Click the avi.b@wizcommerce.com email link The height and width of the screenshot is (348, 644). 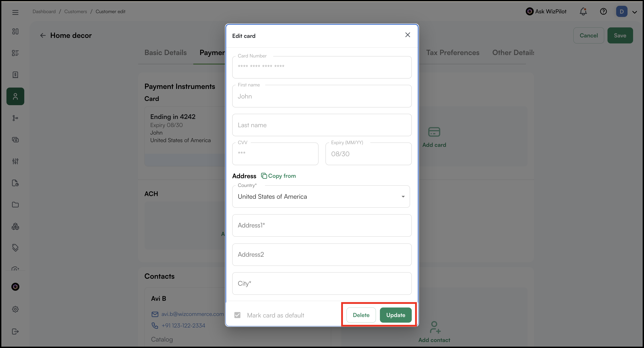point(192,314)
